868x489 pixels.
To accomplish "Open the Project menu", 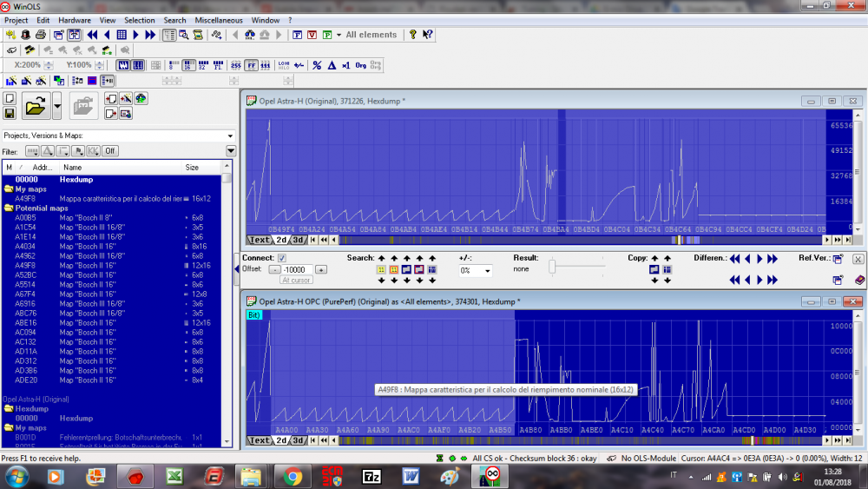I will [x=16, y=20].
